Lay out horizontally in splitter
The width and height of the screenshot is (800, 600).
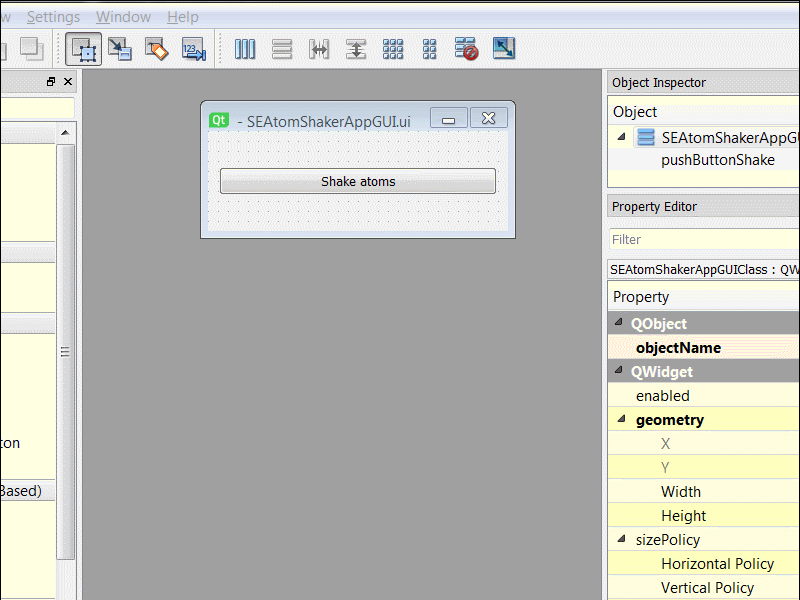click(x=319, y=48)
